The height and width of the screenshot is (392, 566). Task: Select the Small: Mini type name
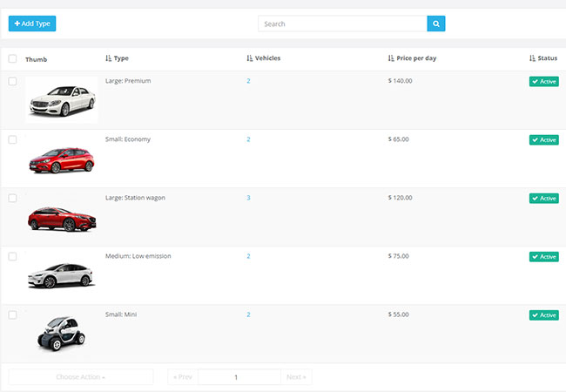coord(121,314)
